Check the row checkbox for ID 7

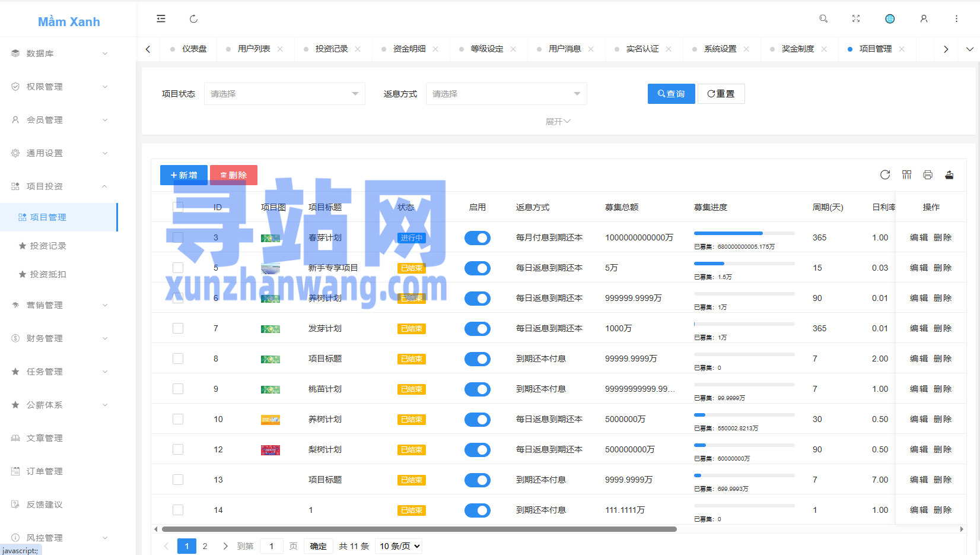tap(178, 328)
